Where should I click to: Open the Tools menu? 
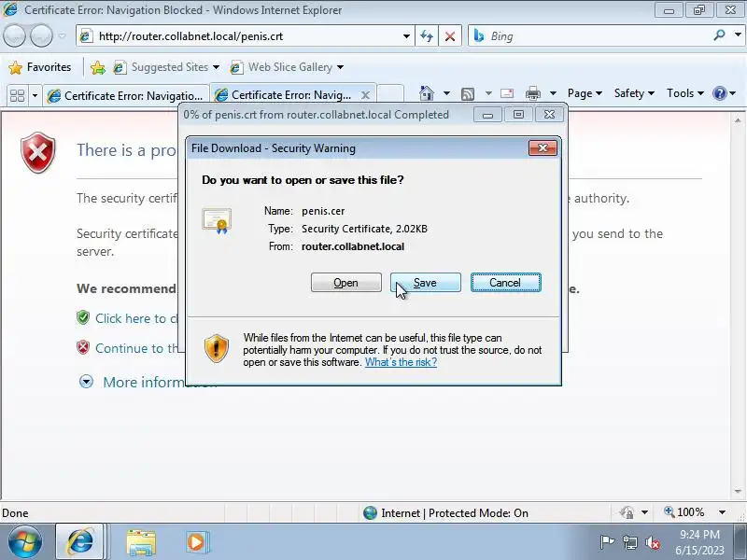(685, 93)
